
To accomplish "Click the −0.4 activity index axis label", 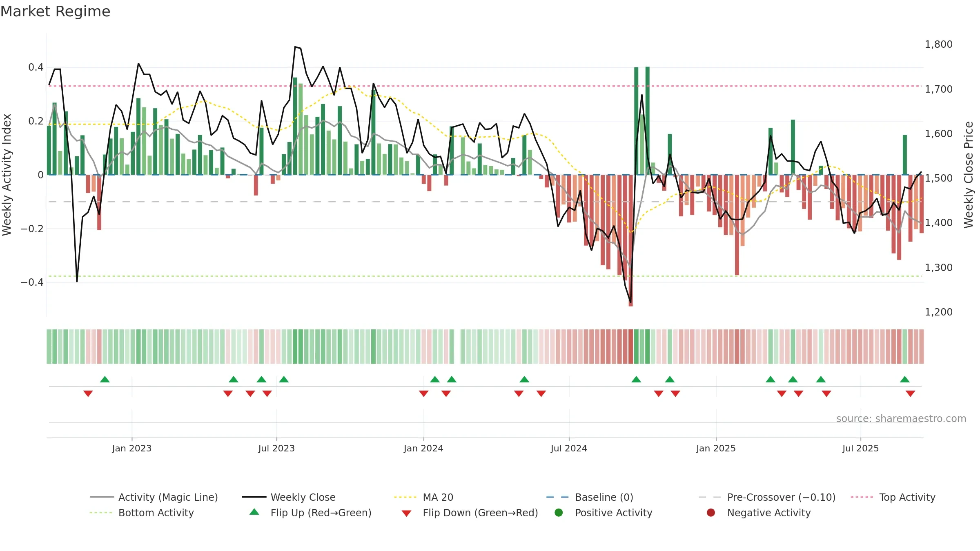I will pyautogui.click(x=32, y=282).
